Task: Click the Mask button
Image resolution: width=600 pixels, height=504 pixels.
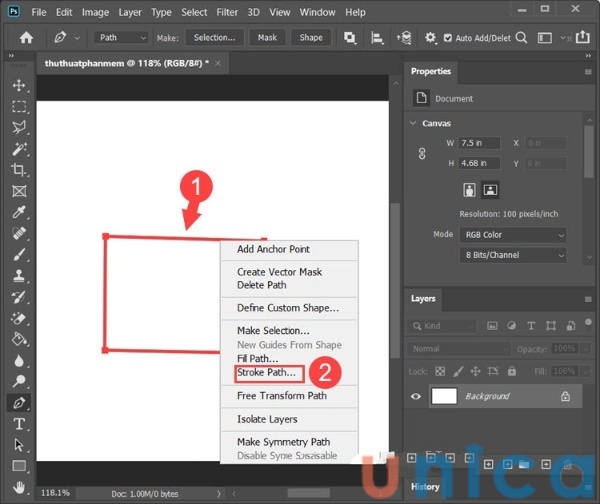Action: pyautogui.click(x=267, y=38)
